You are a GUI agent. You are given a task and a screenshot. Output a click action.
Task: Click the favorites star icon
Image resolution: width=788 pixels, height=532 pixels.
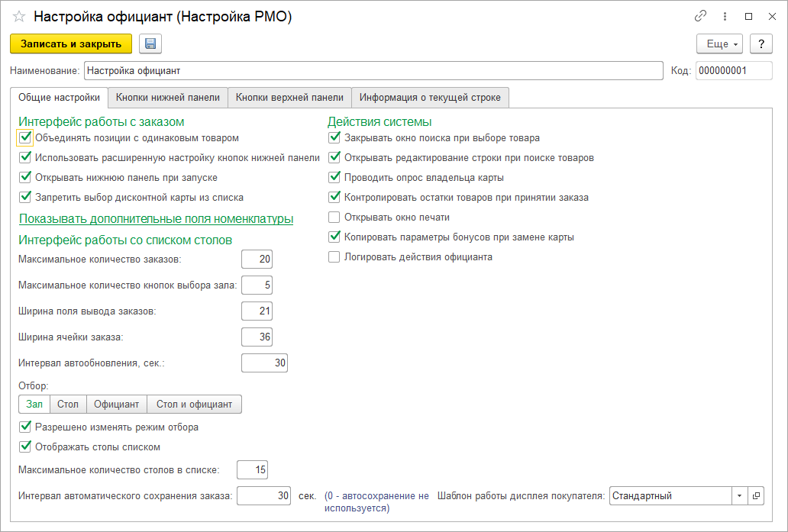(19, 16)
